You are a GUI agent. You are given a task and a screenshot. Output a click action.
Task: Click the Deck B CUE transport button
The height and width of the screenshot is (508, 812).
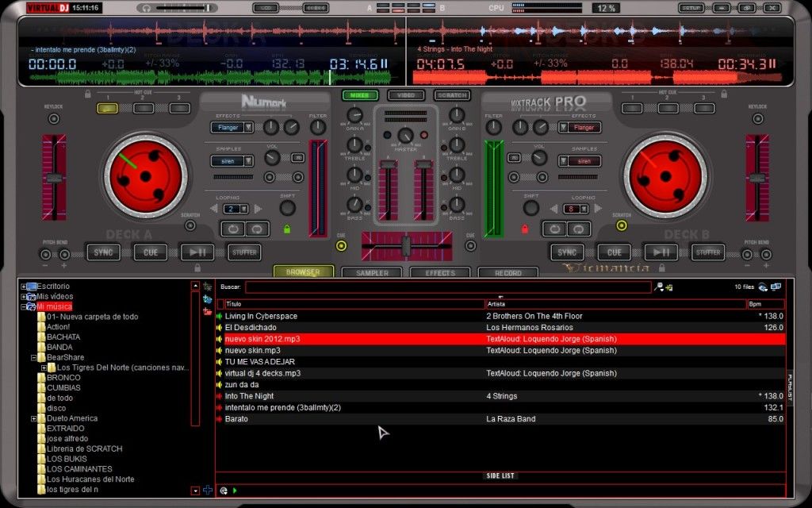tap(615, 252)
